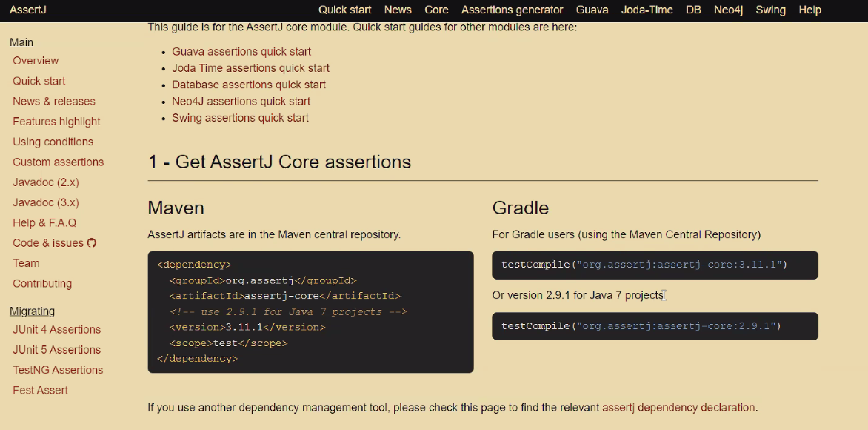Open Swing assertions quick start link
The height and width of the screenshot is (430, 868).
(x=240, y=118)
